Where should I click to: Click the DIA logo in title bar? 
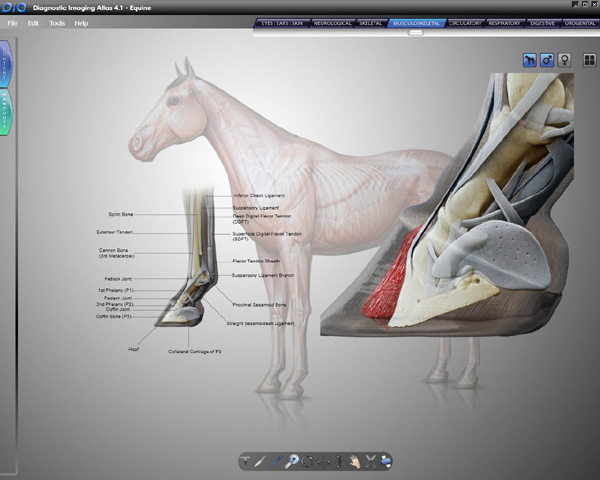(14, 7)
